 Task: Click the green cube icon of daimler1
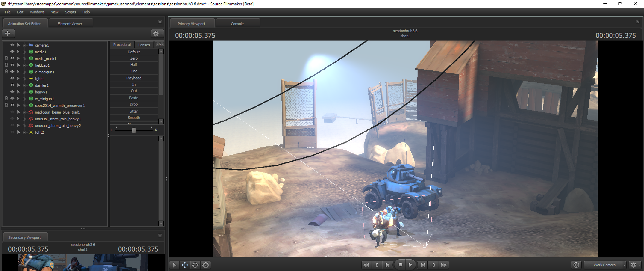pyautogui.click(x=31, y=85)
